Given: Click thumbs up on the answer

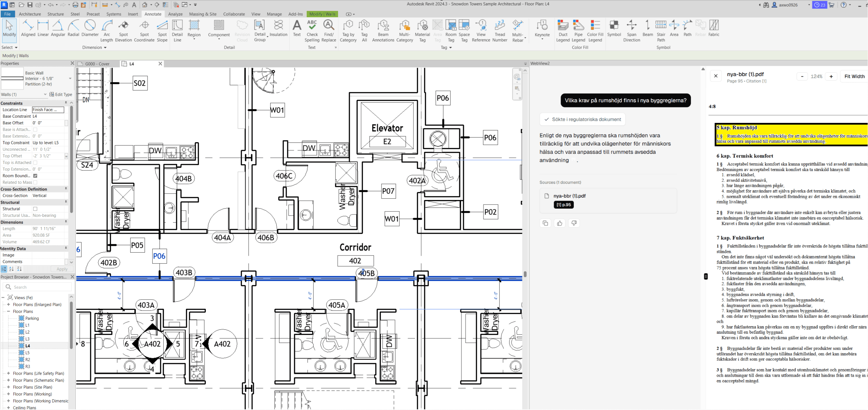Looking at the screenshot, I should pyautogui.click(x=559, y=223).
